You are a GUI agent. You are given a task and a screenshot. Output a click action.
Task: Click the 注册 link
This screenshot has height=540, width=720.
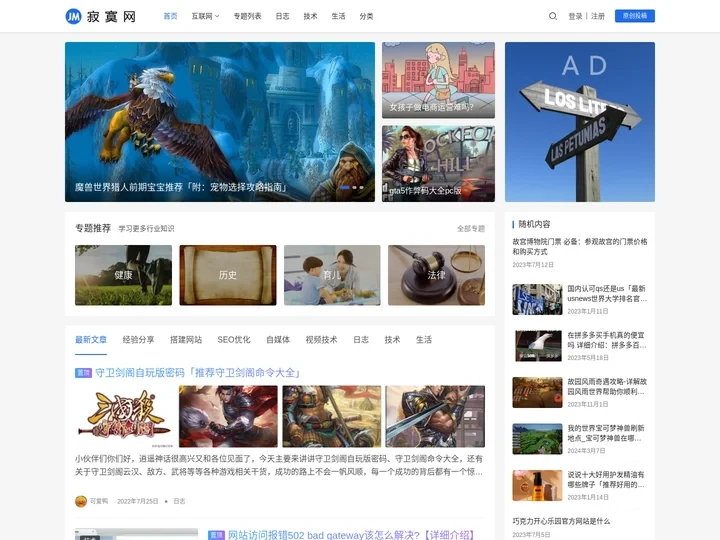pyautogui.click(x=598, y=16)
